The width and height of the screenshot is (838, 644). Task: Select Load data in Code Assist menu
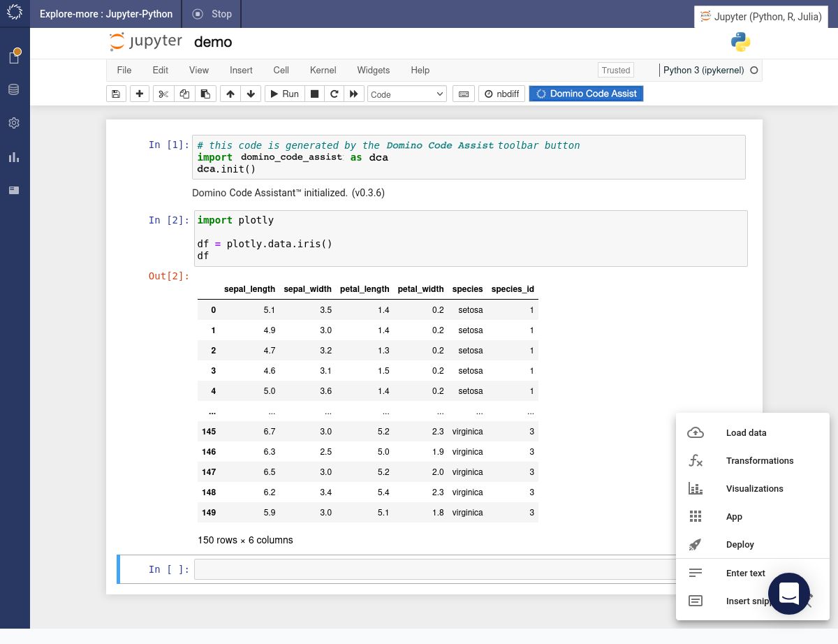pyautogui.click(x=753, y=433)
